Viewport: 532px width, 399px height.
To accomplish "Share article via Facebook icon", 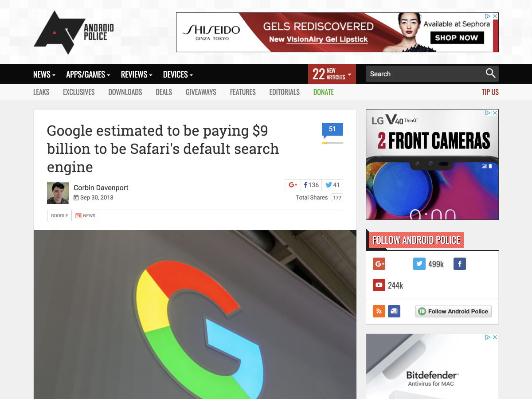I will coord(305,185).
